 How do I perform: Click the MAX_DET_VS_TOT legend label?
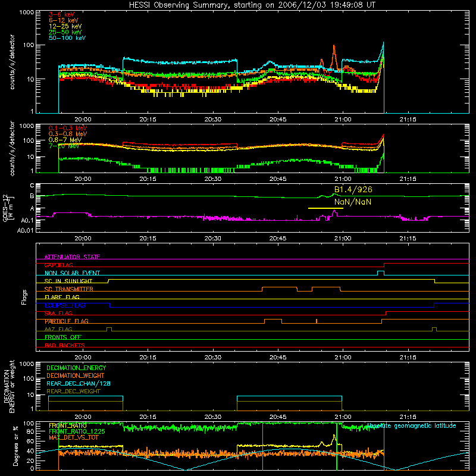(x=73, y=438)
